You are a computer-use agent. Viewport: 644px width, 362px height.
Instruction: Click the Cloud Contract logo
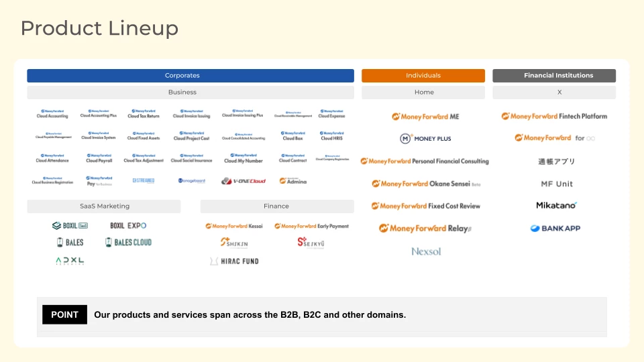pyautogui.click(x=293, y=158)
